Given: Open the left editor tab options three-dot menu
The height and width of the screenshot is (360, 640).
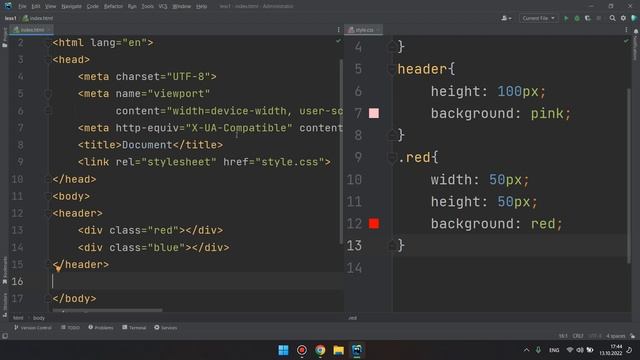Looking at the screenshot, I should [x=338, y=30].
